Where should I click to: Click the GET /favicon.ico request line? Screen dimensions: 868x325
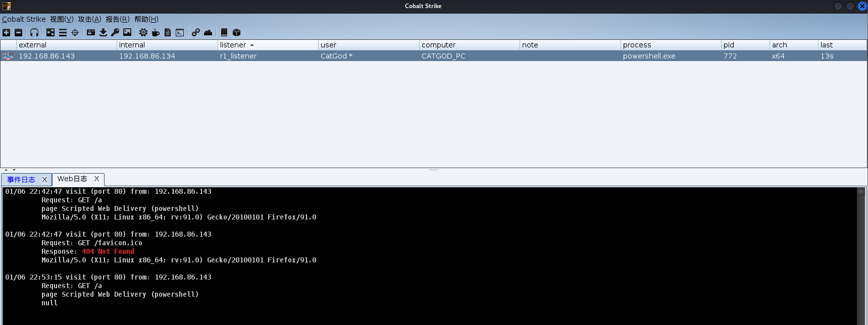coord(92,243)
